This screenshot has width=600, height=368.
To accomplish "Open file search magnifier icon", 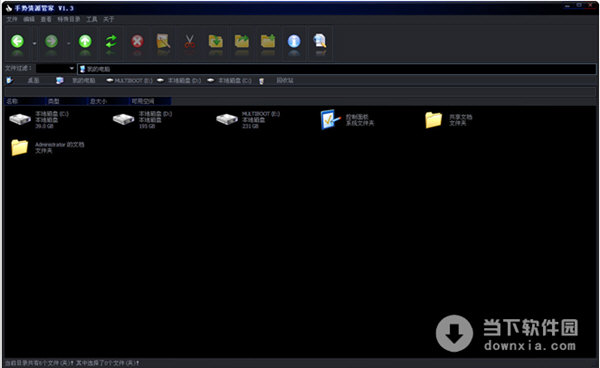I will tap(320, 41).
